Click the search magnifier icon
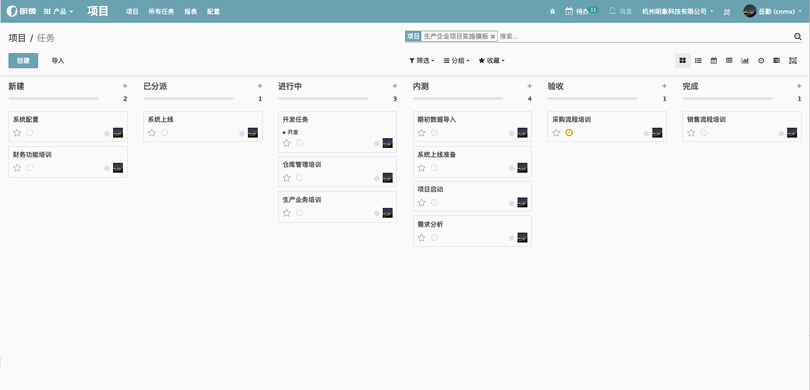The width and height of the screenshot is (810, 390). 798,36
